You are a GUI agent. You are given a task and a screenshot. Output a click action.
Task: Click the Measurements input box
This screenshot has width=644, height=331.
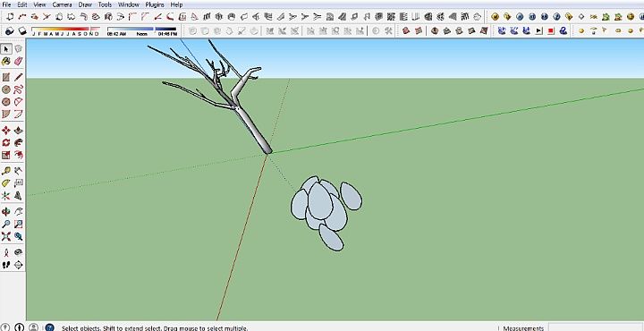[596, 327]
